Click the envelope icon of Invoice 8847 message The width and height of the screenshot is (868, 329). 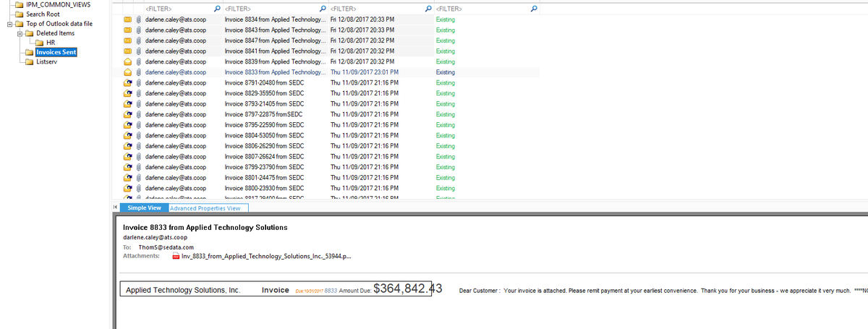127,40
